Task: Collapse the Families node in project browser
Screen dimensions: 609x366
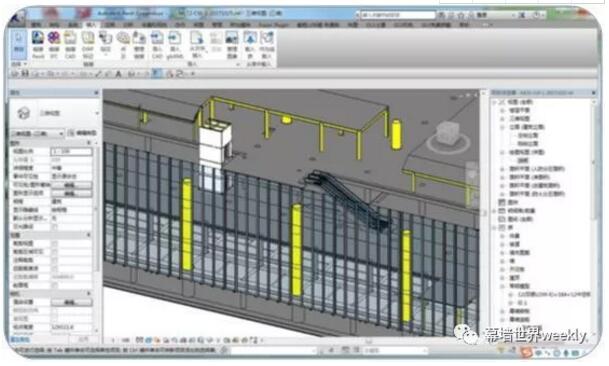Action: click(495, 227)
